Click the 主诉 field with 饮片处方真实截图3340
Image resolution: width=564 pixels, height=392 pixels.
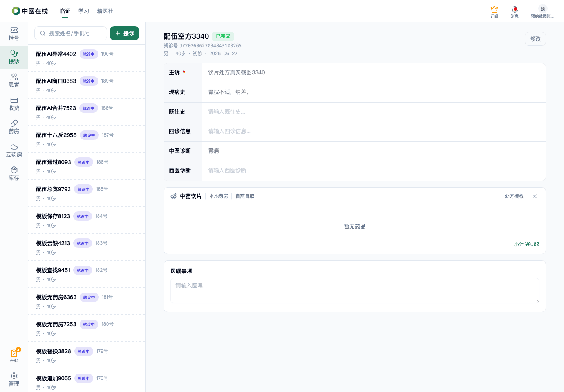[x=374, y=73]
